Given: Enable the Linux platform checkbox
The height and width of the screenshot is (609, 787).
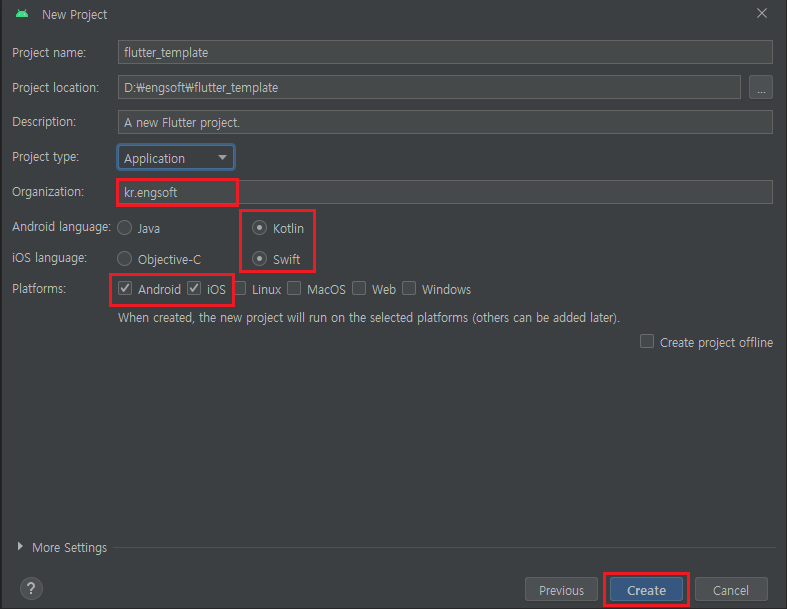Looking at the screenshot, I should point(240,289).
